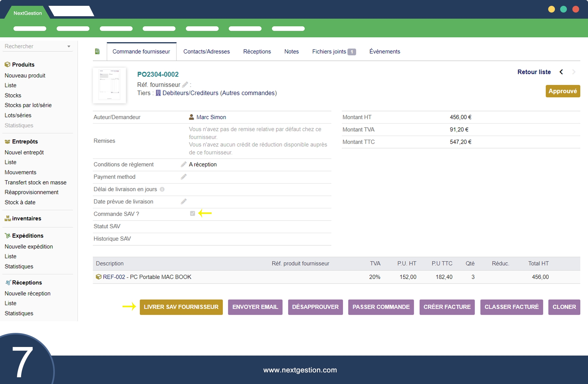Click building icon next to Debiteurs/Crediteurs
The width and height of the screenshot is (588, 384).
point(158,93)
